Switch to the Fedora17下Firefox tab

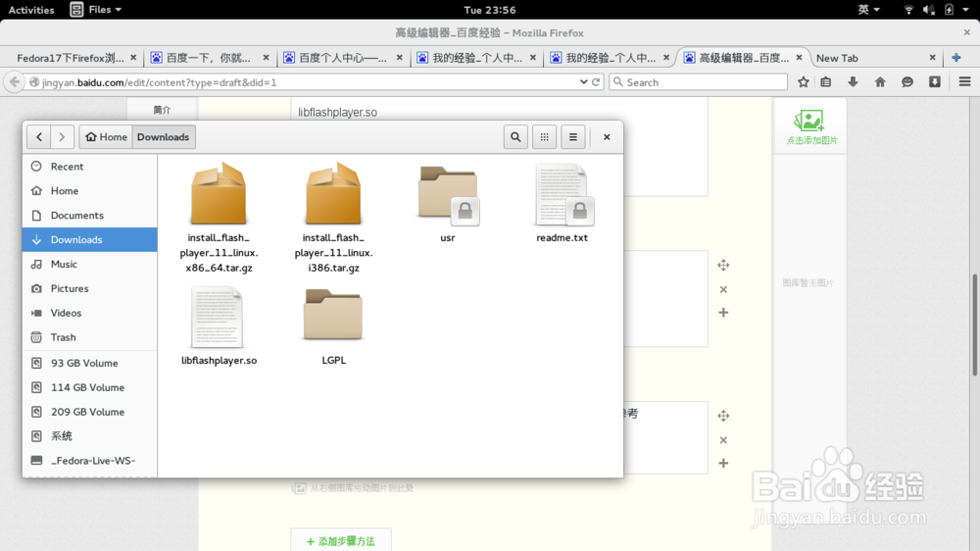pyautogui.click(x=72, y=58)
